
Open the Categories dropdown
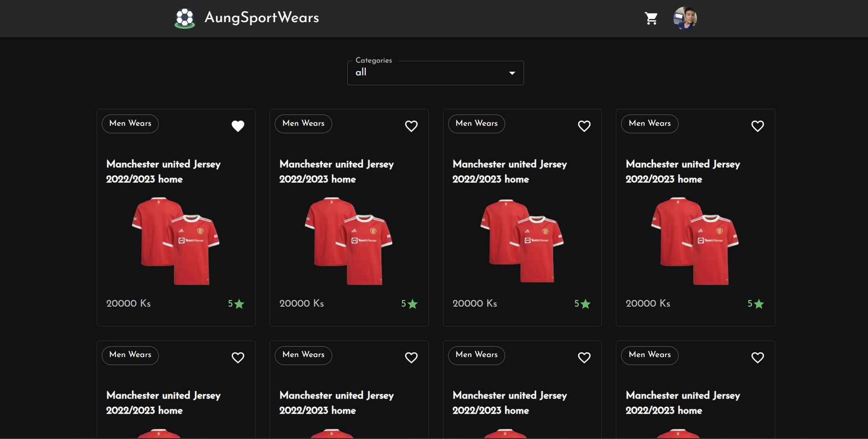coord(435,73)
